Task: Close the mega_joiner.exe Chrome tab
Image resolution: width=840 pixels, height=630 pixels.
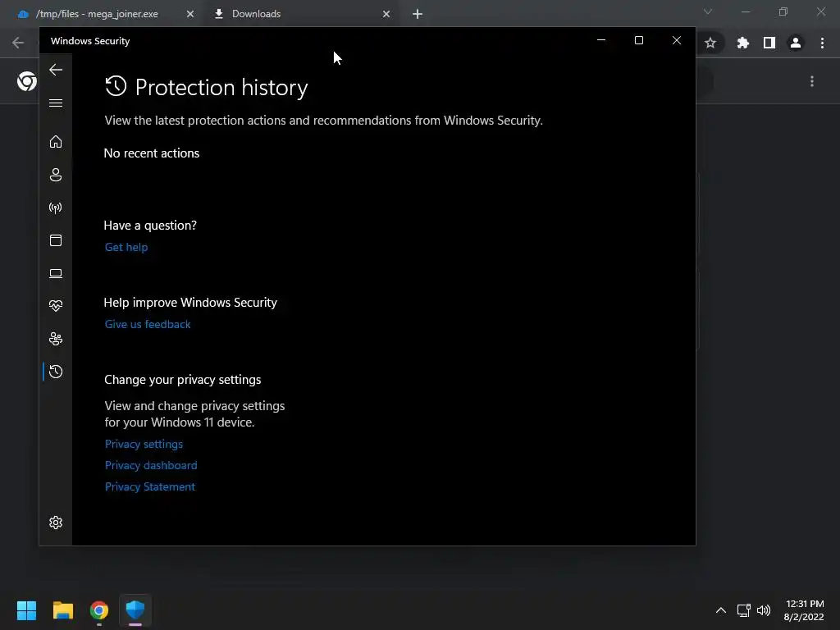Action: (190, 14)
